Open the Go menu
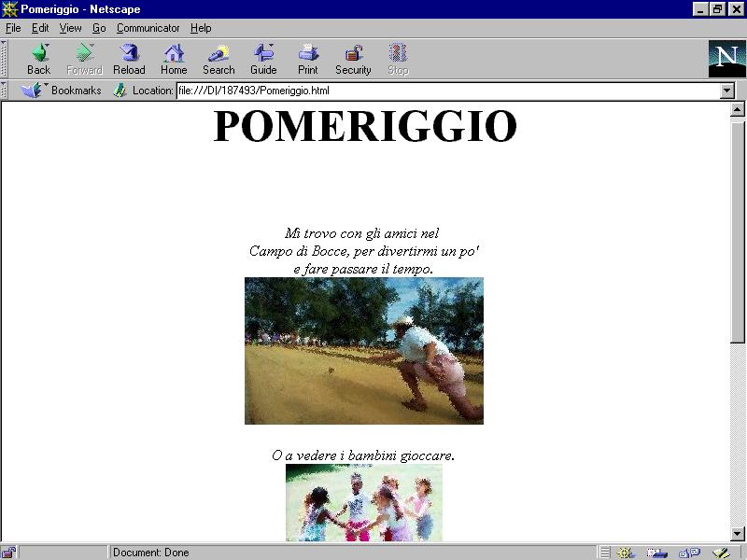The width and height of the screenshot is (747, 560). (x=99, y=28)
